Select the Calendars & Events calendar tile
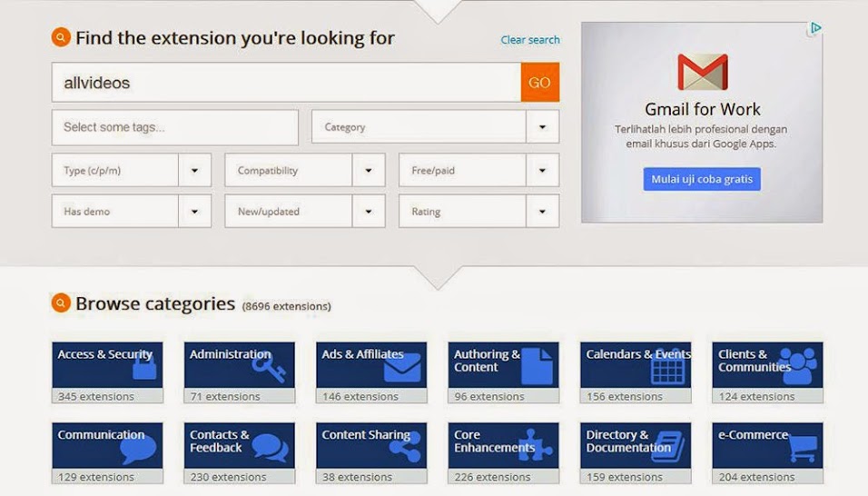The height and width of the screenshot is (496, 868). coord(636,364)
